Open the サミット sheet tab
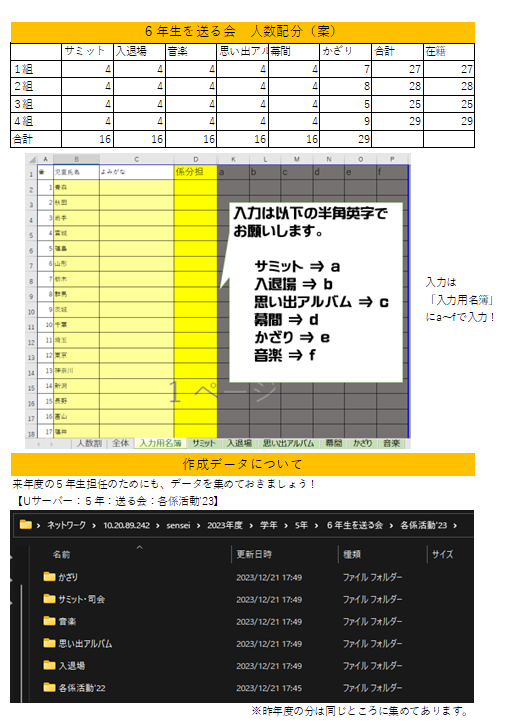The width and height of the screenshot is (505, 723). [204, 444]
